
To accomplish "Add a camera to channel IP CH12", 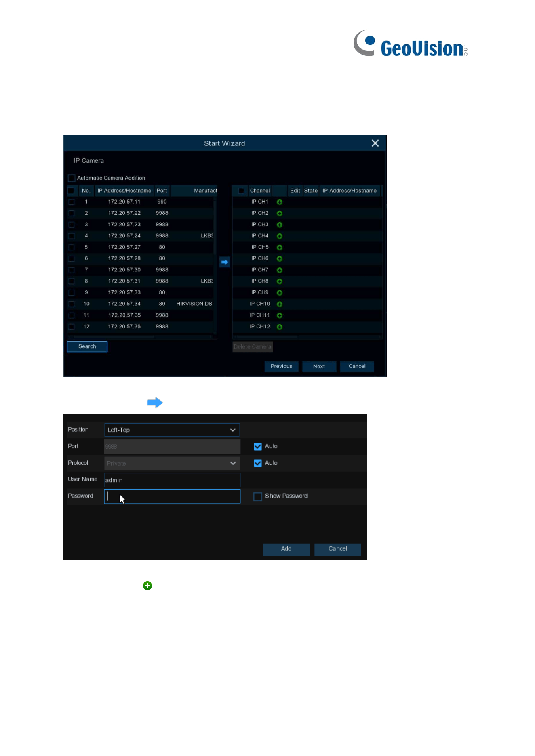I will (279, 327).
